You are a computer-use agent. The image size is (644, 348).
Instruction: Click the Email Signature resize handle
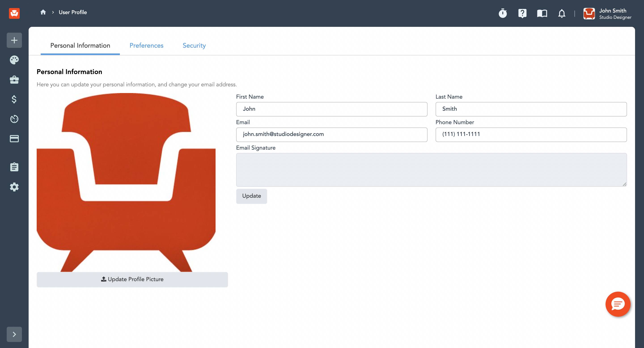625,184
